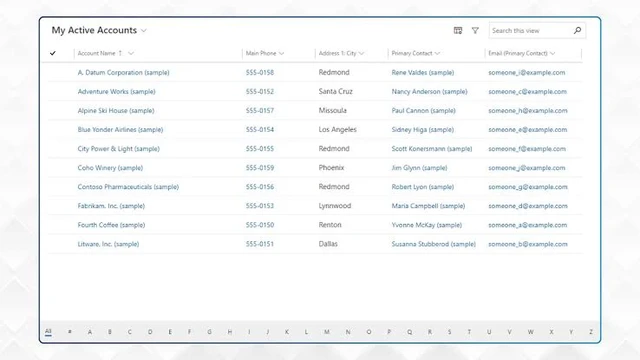Open the Address 1: City column dropdown
The height and width of the screenshot is (360, 640).
361,53
